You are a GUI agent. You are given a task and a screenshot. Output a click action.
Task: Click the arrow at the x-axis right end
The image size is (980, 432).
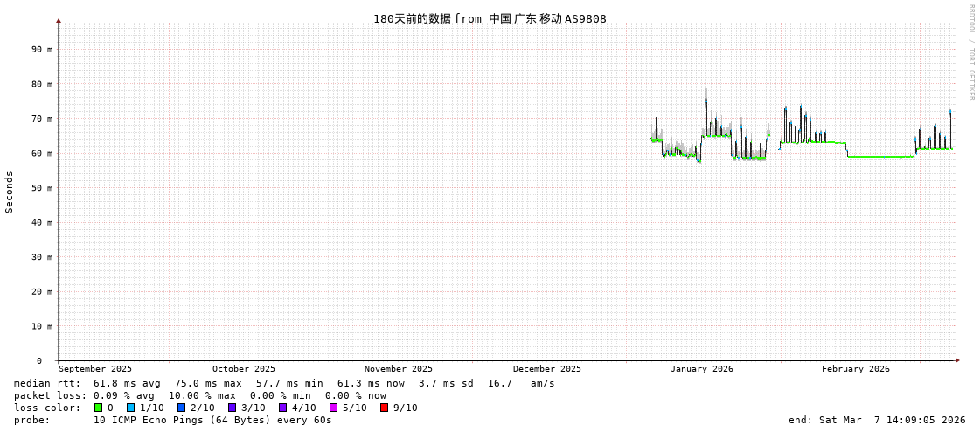957,360
